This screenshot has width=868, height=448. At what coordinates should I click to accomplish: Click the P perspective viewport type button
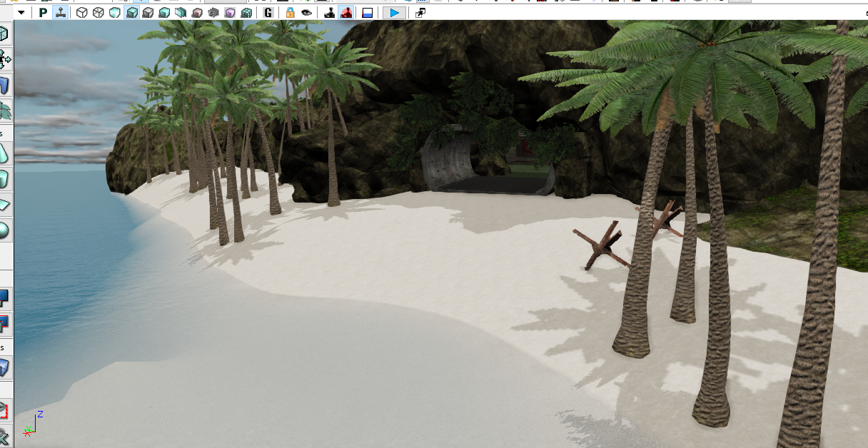click(x=44, y=13)
